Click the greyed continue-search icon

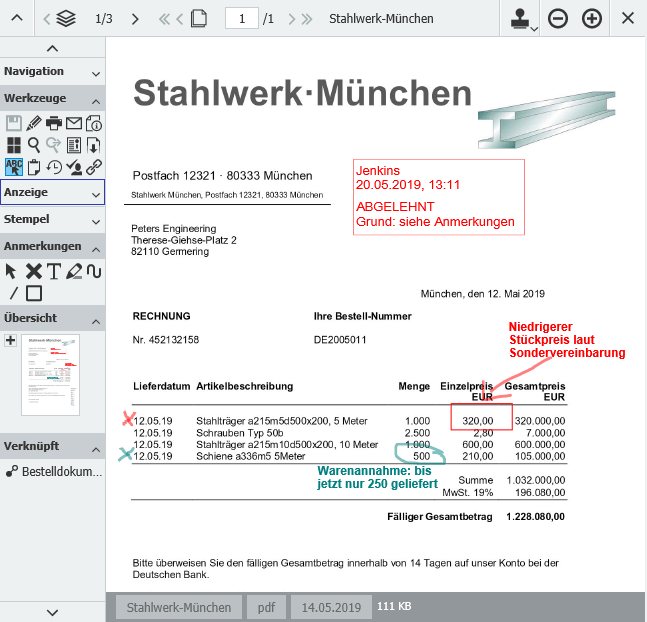pos(54,145)
